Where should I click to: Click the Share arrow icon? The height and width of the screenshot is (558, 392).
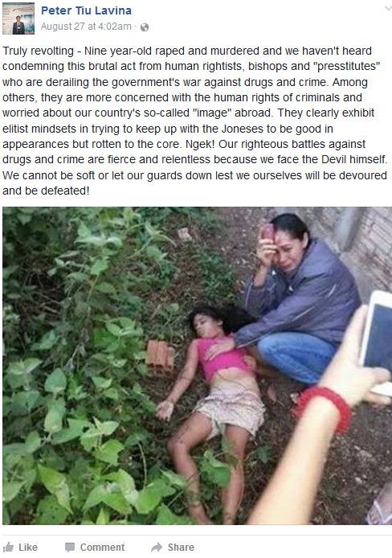[x=157, y=548]
